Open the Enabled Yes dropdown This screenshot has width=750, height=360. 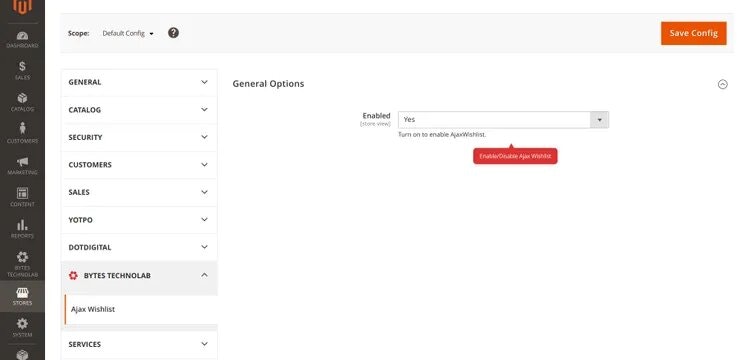[503, 120]
